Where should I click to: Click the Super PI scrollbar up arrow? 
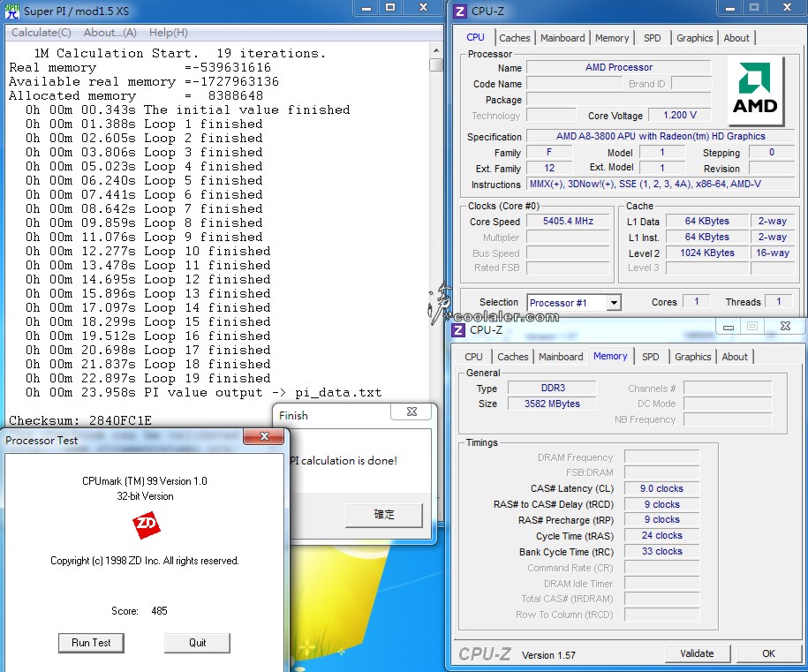pos(436,50)
